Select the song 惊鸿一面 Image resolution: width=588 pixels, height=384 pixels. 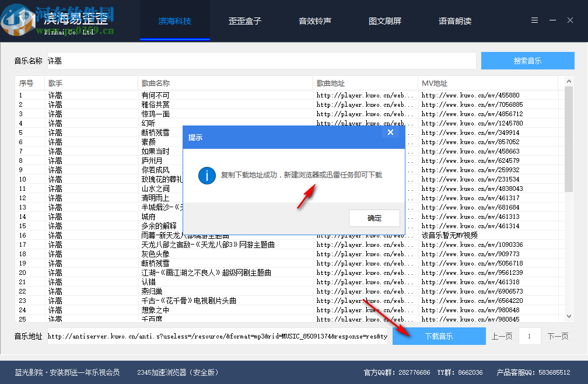(x=156, y=114)
